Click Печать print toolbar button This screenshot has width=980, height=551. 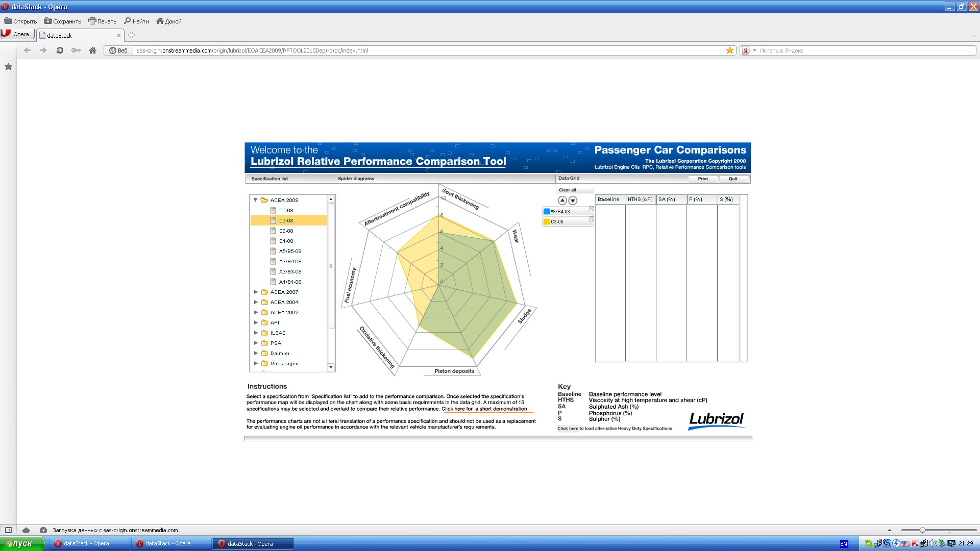point(102,21)
